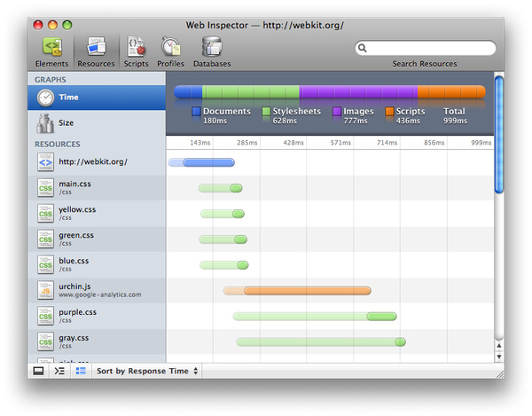Click the gray.css green timeline bar

tap(321, 342)
